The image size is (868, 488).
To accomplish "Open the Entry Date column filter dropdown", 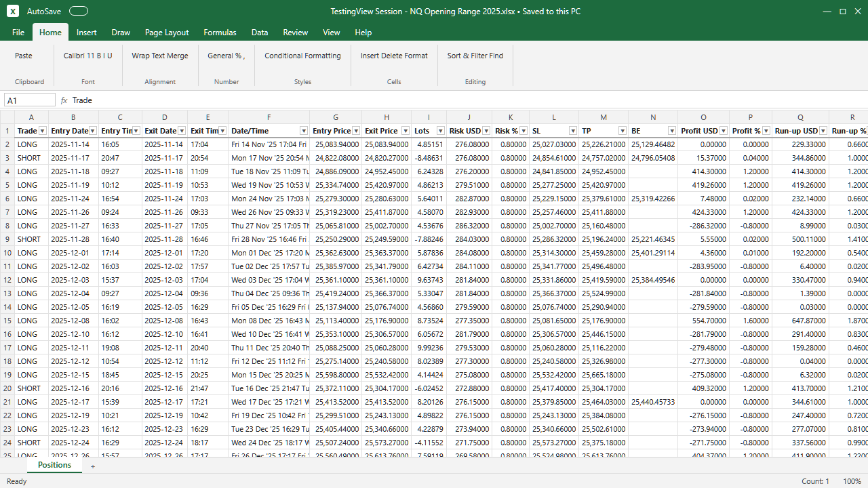I will pyautogui.click(x=93, y=131).
